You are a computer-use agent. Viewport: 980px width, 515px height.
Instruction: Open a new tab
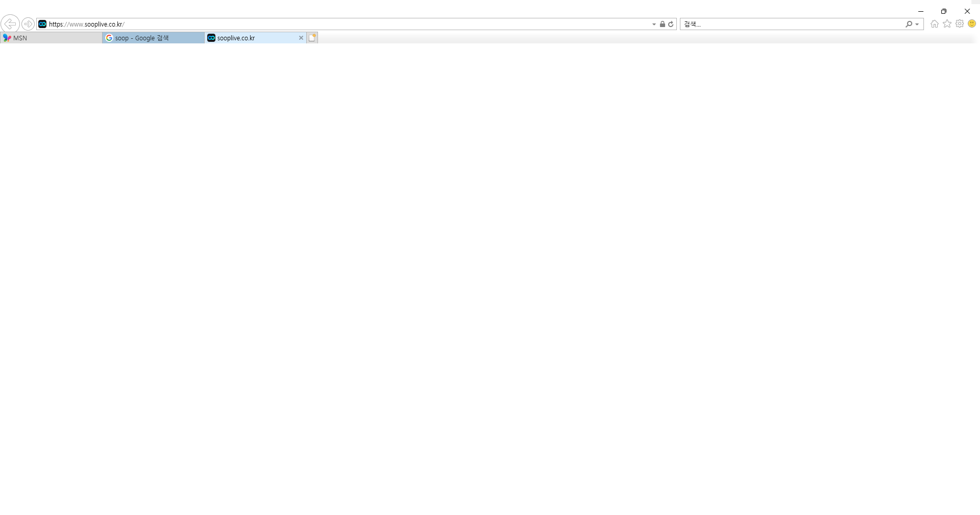pyautogui.click(x=312, y=38)
